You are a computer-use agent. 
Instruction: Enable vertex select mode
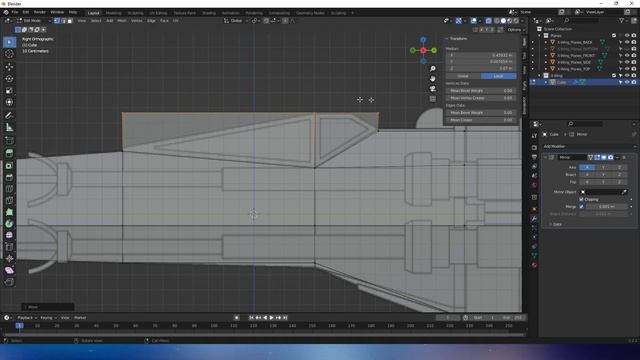coord(57,20)
